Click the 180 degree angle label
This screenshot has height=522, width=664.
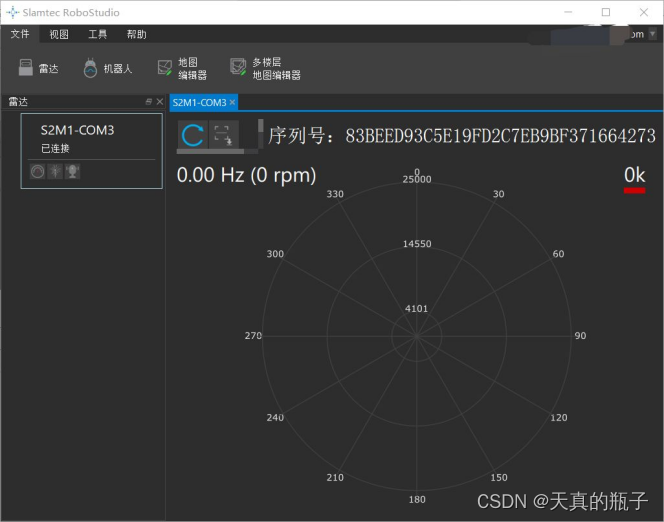[417, 500]
